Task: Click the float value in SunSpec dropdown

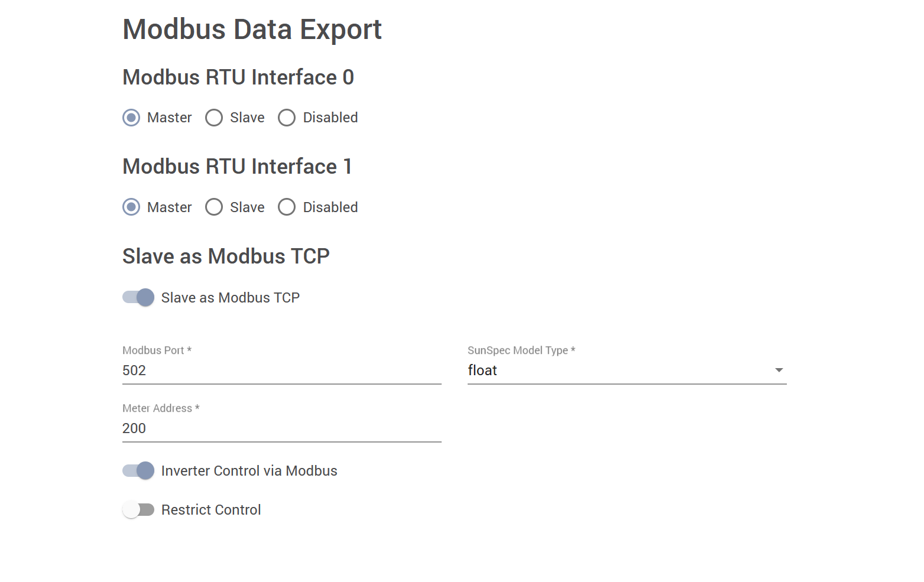Action: [482, 370]
